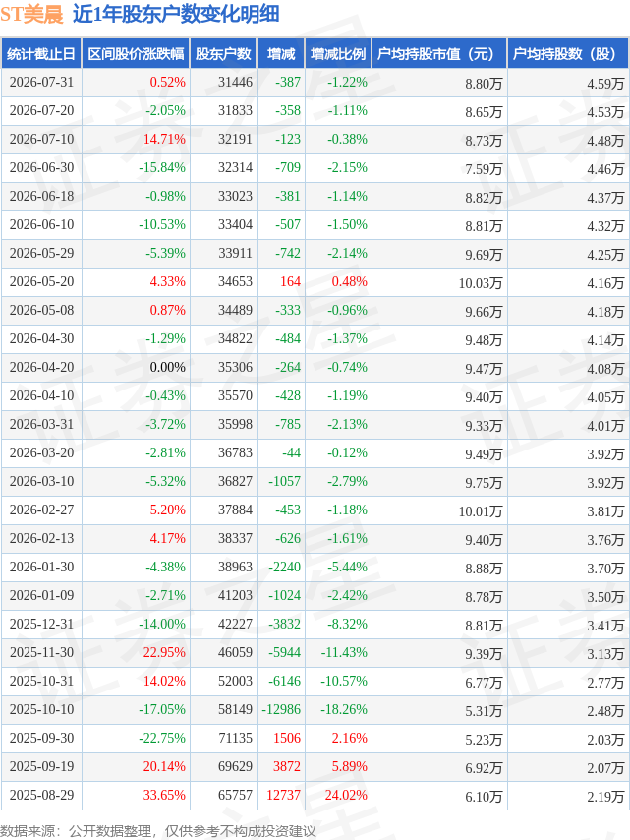Click the -12986 decrease value
This screenshot has height=840, width=630.
tap(281, 710)
